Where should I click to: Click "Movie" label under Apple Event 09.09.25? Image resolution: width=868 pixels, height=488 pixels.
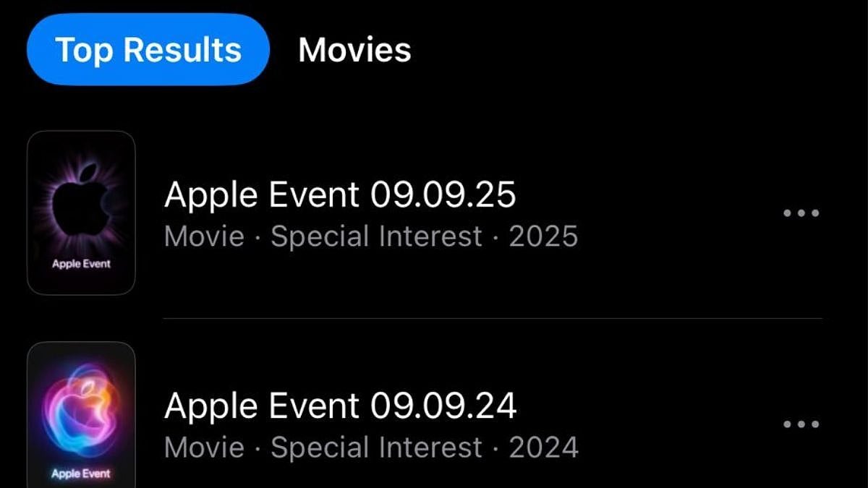pyautogui.click(x=204, y=237)
